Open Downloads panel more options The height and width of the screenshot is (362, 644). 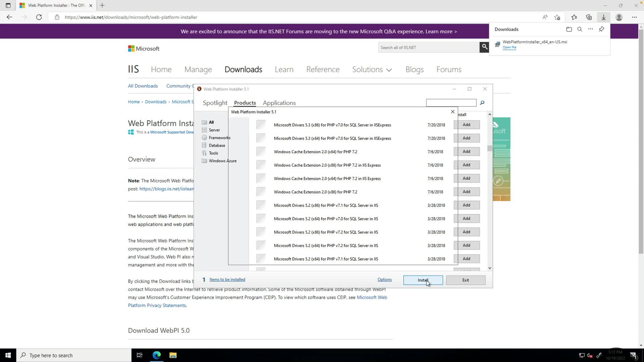pyautogui.click(x=590, y=29)
